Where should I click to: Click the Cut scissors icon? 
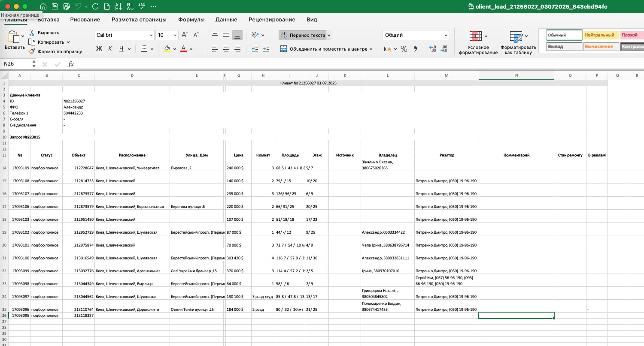click(32, 33)
